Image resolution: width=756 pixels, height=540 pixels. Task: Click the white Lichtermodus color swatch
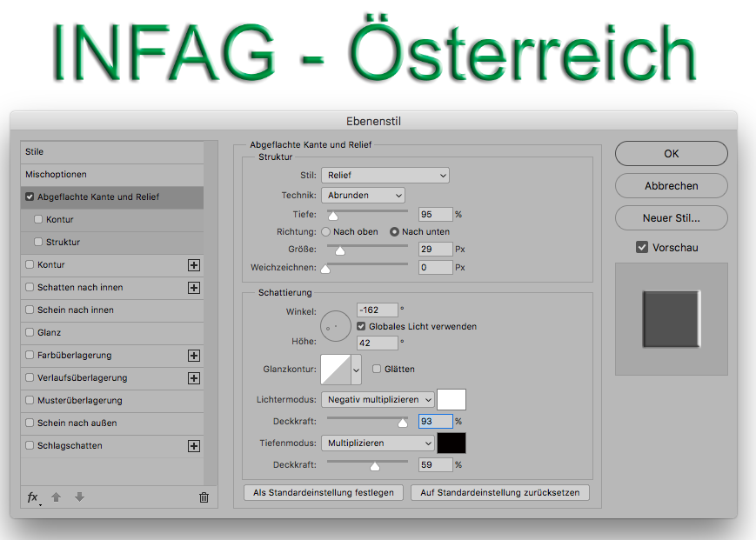pos(452,400)
